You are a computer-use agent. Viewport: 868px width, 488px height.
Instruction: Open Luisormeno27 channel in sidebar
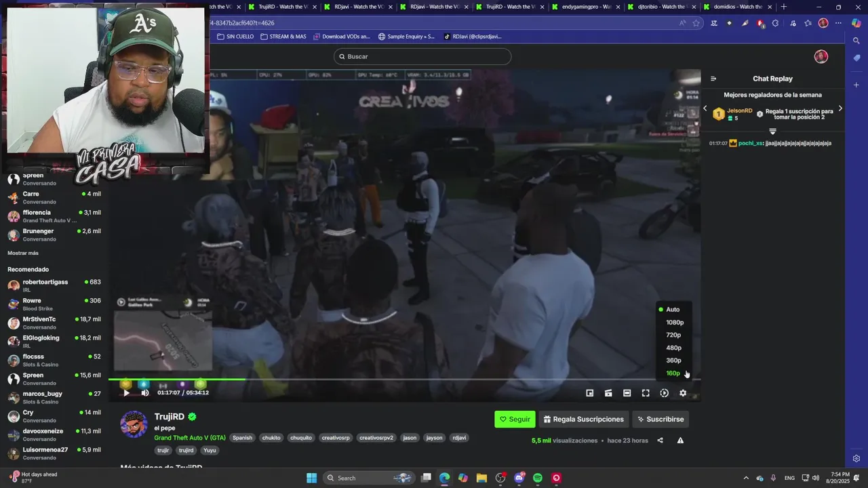(x=54, y=453)
